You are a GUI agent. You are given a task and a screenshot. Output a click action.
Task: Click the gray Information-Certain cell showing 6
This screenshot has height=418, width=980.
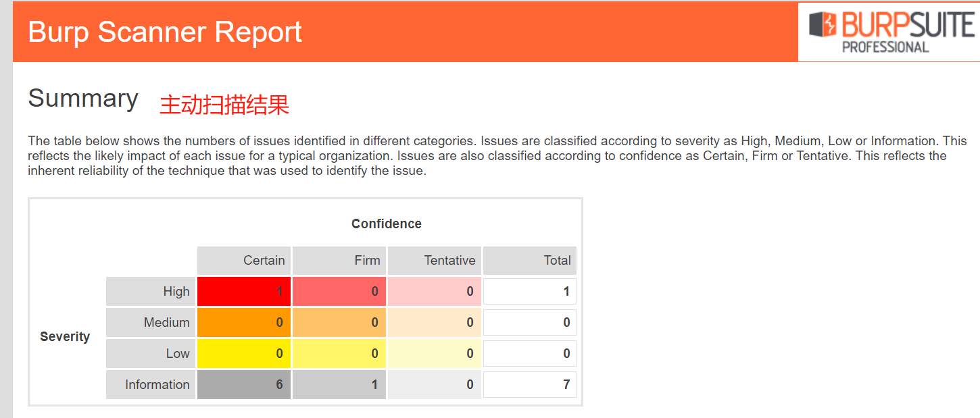(x=244, y=385)
